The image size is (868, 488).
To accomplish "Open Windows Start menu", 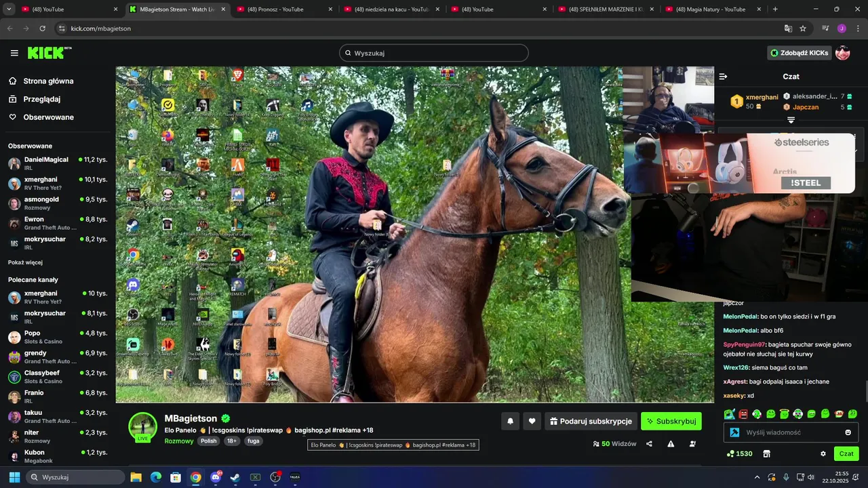I will click(x=14, y=477).
